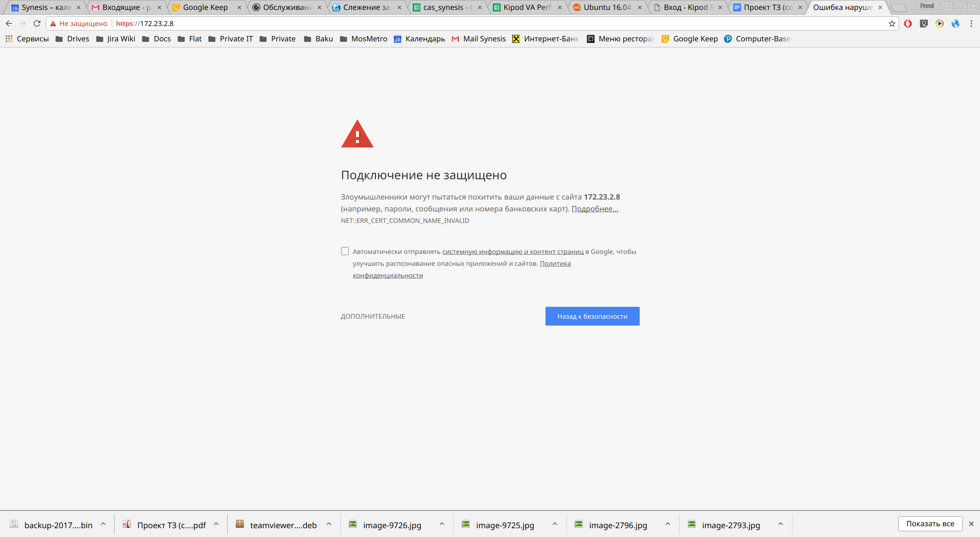Open the Private IT bookmark folder

(x=230, y=39)
